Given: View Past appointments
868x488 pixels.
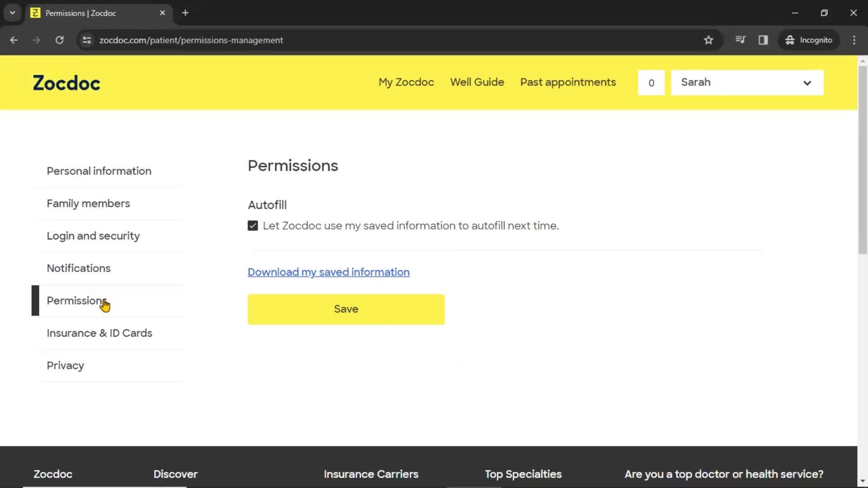Looking at the screenshot, I should 568,82.
